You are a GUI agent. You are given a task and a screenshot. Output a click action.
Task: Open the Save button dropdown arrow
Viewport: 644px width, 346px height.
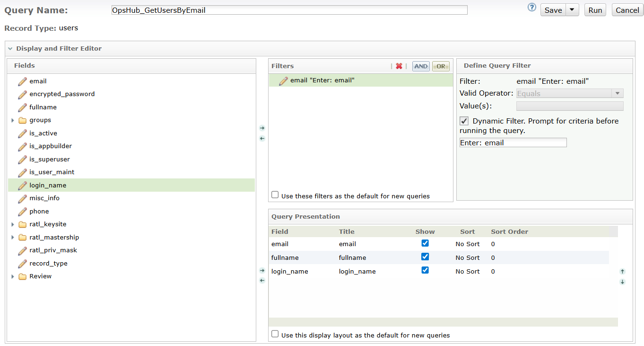pyautogui.click(x=572, y=10)
